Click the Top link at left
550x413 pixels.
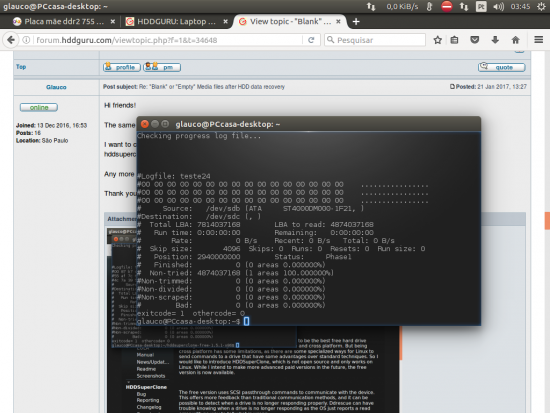[x=21, y=67]
